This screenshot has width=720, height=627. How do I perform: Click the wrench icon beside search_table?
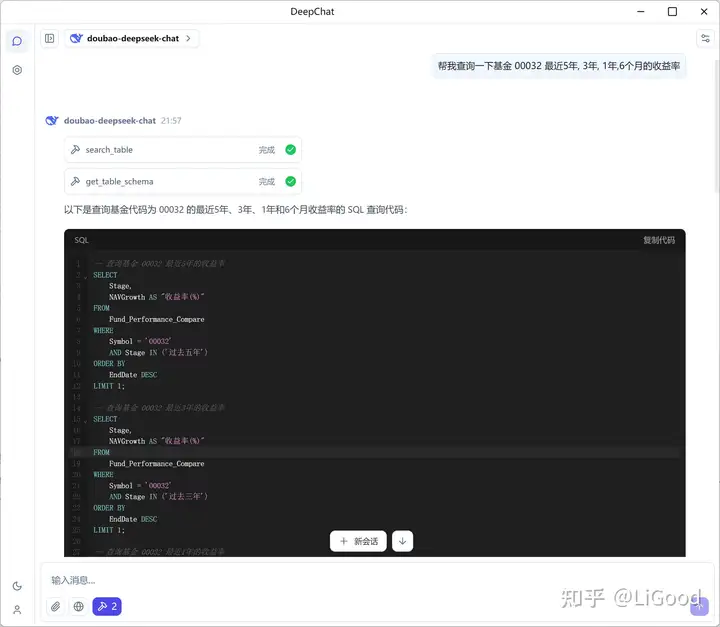click(75, 150)
